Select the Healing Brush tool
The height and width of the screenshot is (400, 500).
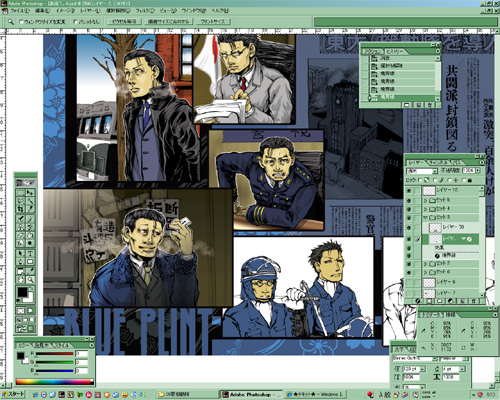click(21, 219)
